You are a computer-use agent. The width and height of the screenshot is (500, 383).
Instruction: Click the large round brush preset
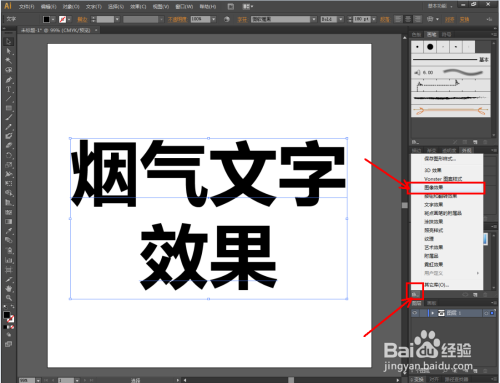coord(430,47)
